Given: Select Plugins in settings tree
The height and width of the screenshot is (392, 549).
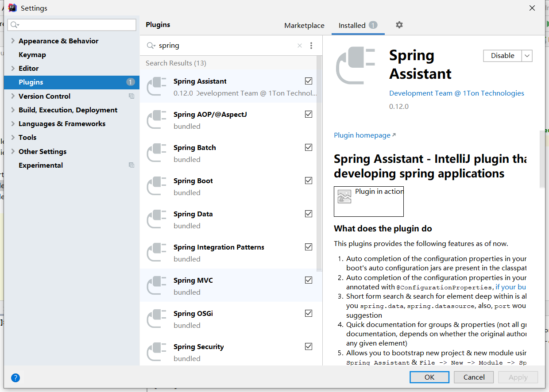Looking at the screenshot, I should tap(72, 82).
